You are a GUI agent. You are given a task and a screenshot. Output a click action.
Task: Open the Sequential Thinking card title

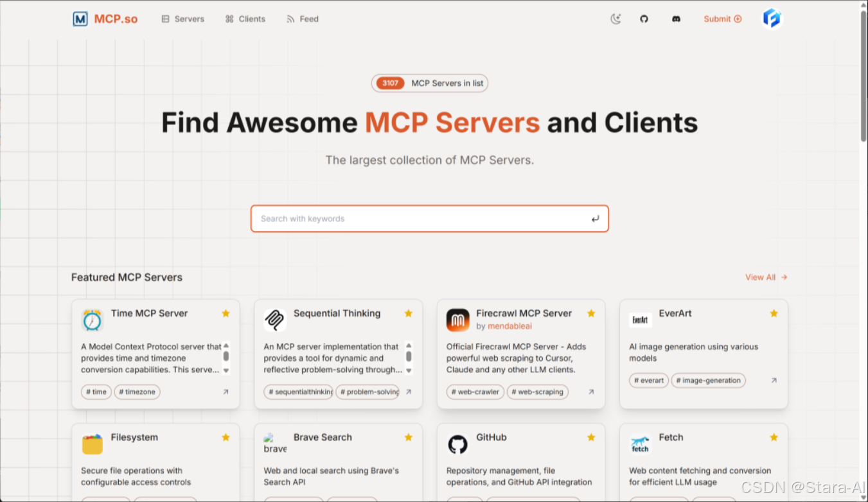pyautogui.click(x=337, y=313)
